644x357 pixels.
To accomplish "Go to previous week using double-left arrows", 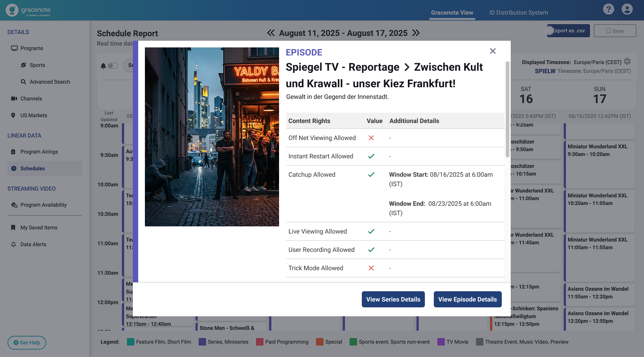I will (x=271, y=33).
